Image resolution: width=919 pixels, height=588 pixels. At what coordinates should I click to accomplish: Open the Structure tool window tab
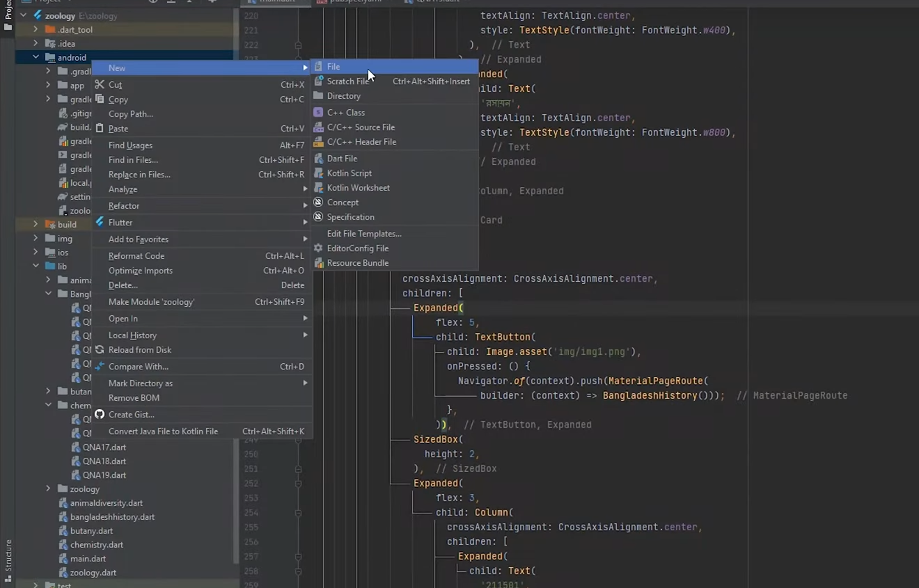8,557
